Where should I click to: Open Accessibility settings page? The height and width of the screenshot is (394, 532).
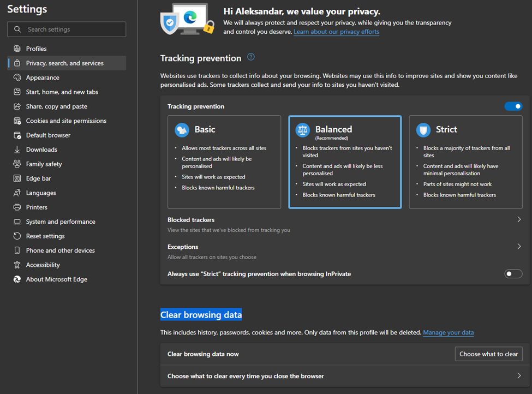(x=67, y=265)
